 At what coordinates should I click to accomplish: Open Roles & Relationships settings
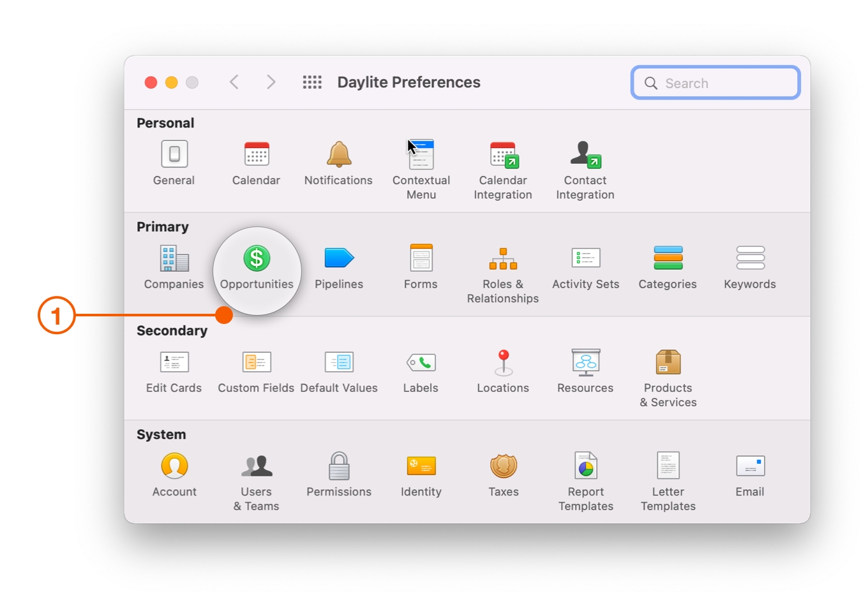pyautogui.click(x=503, y=259)
